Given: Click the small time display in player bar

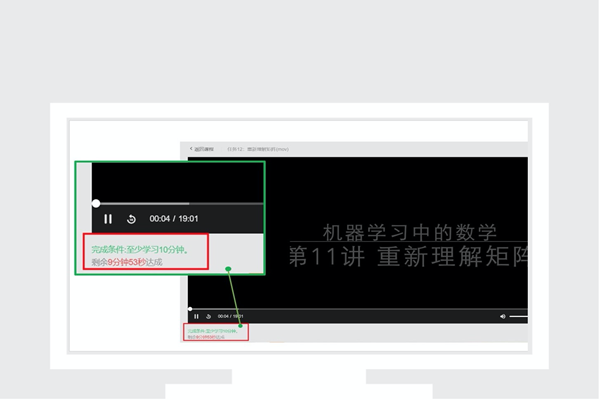Looking at the screenshot, I should pyautogui.click(x=231, y=316).
